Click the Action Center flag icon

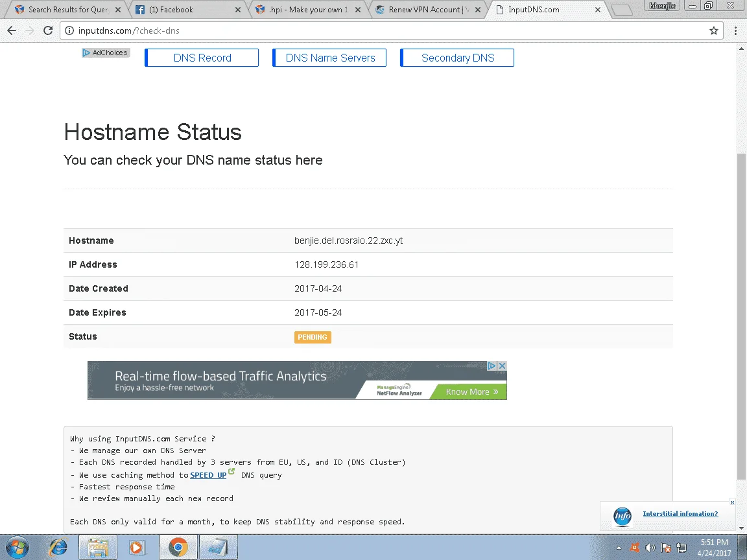(x=666, y=548)
